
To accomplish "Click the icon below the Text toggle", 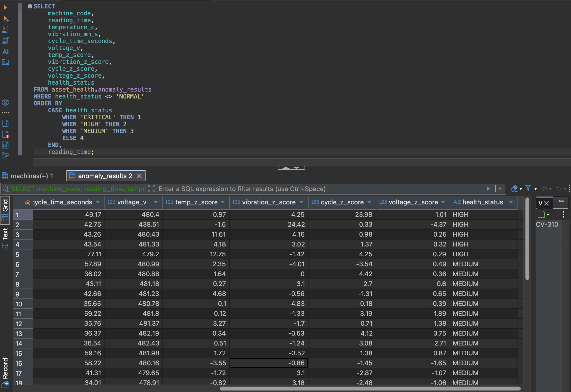I will pyautogui.click(x=5, y=246).
